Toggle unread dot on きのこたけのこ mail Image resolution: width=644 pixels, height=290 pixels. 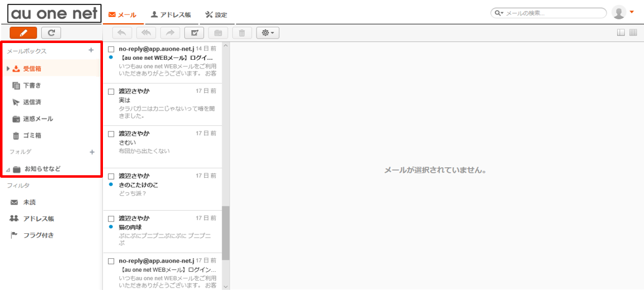pos(111,185)
